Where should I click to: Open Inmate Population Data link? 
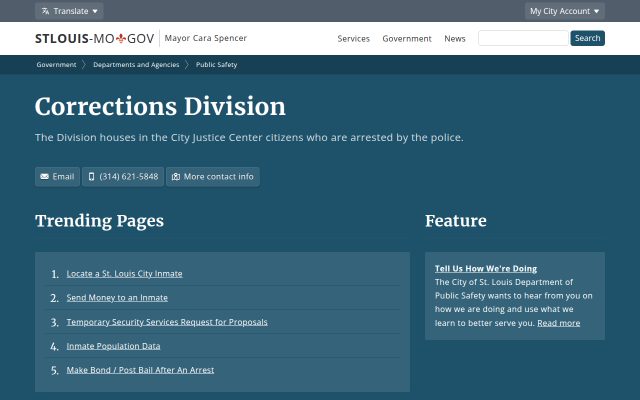[x=113, y=346]
